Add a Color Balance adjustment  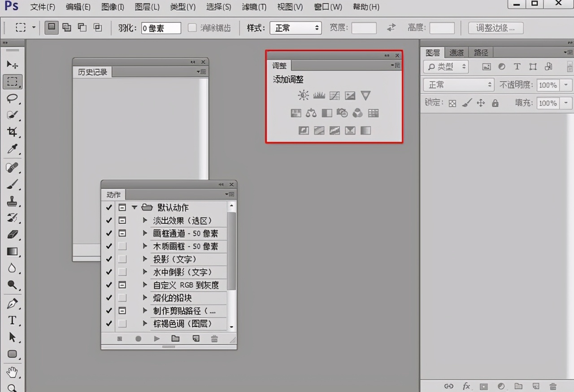(311, 113)
